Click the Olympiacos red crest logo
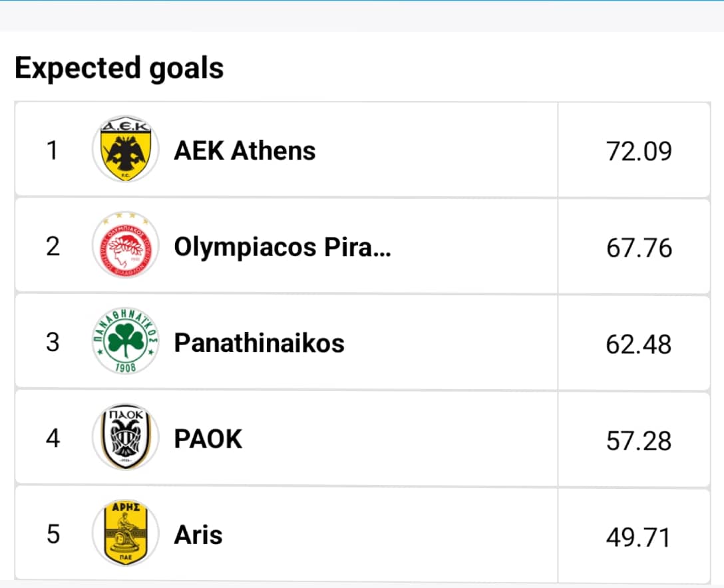 click(x=126, y=245)
